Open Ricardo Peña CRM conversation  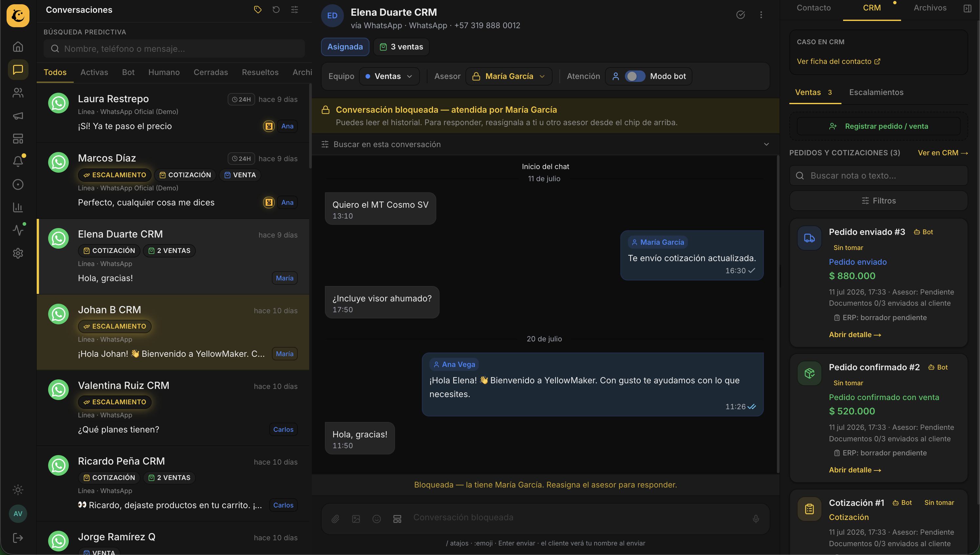tap(173, 483)
